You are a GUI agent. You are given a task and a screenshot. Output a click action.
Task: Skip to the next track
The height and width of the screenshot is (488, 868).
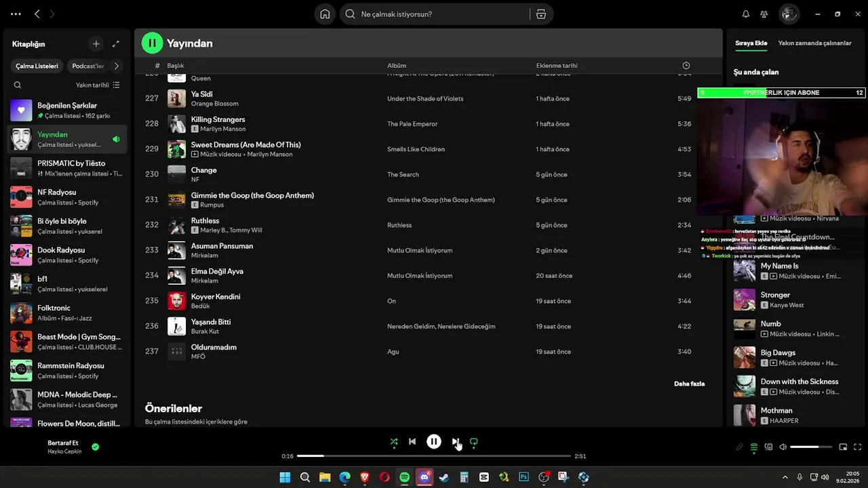click(455, 442)
